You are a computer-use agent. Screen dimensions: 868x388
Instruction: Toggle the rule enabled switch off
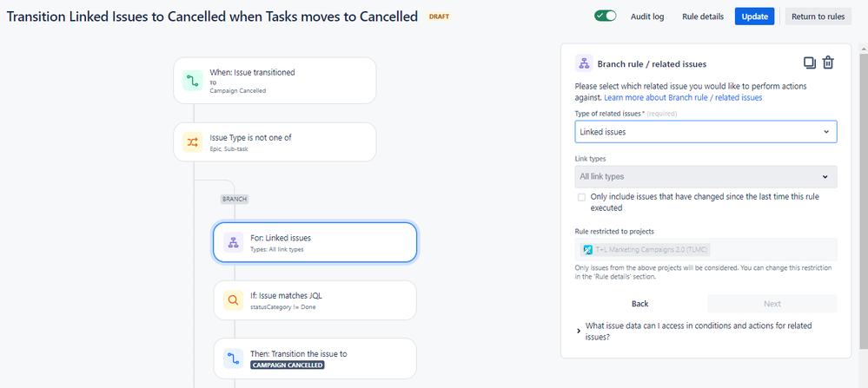(606, 16)
